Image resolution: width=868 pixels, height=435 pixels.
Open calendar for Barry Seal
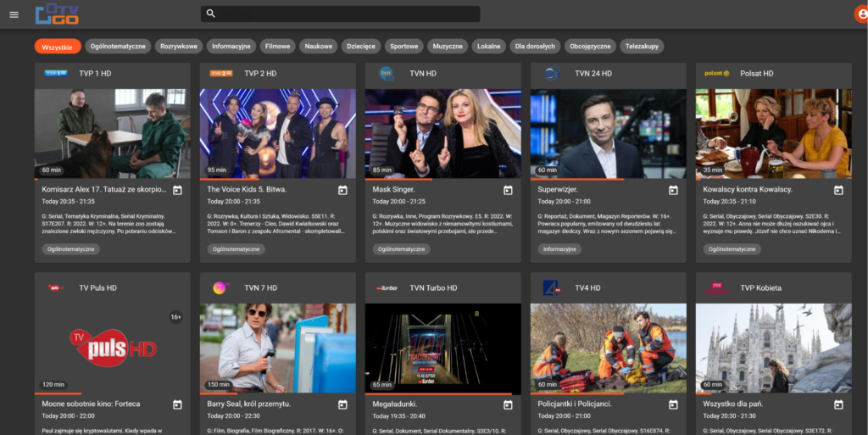[x=342, y=404]
